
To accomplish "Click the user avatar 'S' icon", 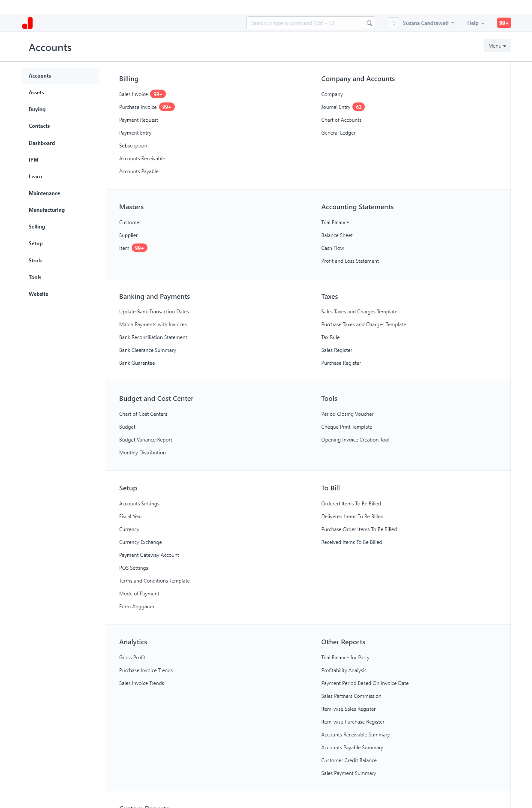I will pyautogui.click(x=394, y=23).
